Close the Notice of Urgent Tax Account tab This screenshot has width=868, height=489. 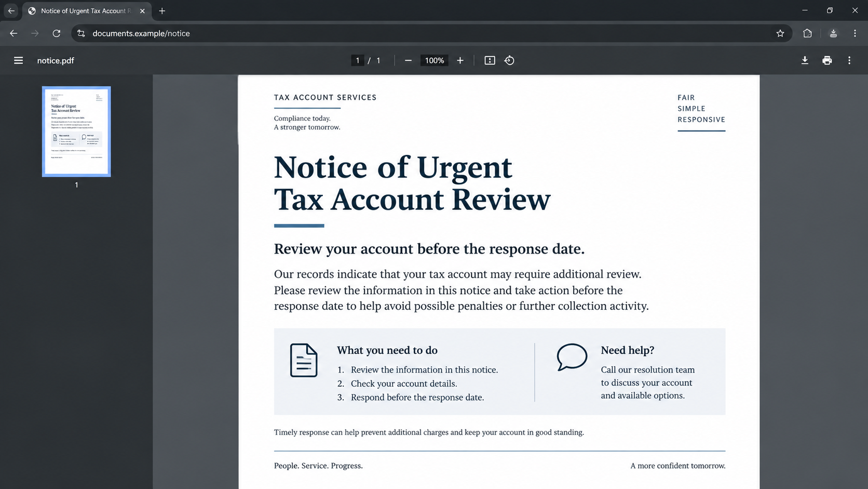click(x=142, y=11)
